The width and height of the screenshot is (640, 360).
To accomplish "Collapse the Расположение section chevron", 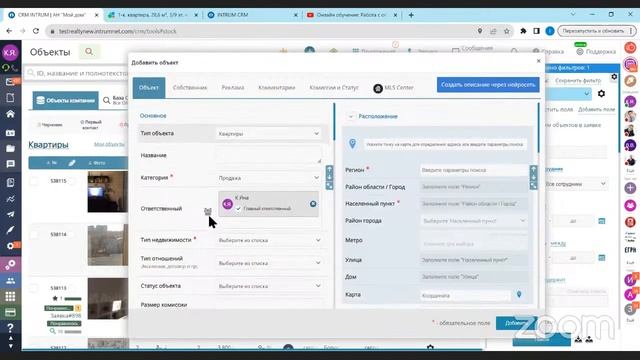I will tap(351, 117).
